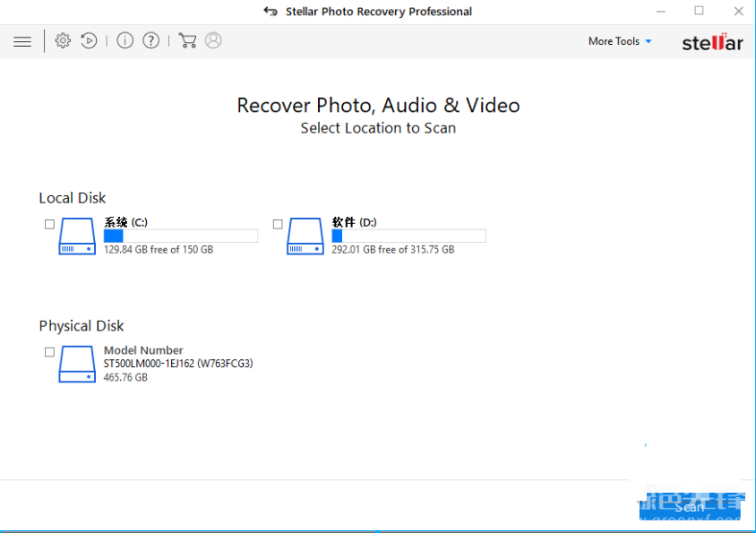Click the resume recovery icon

(x=89, y=40)
